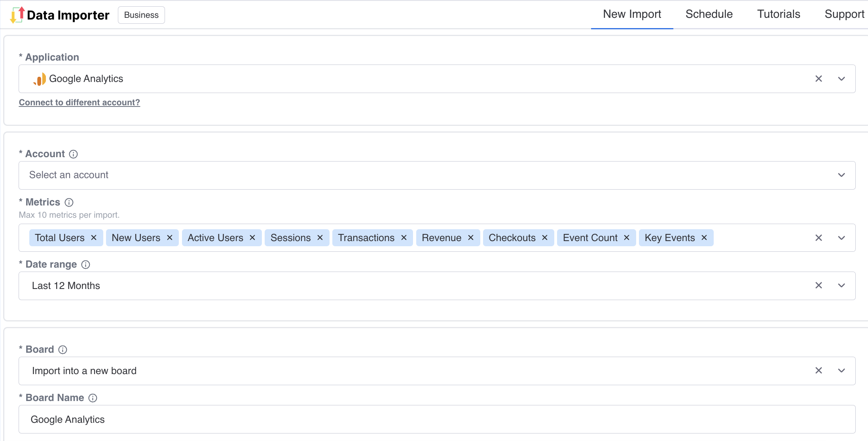
Task: Show the Board Name info icon
Action: (x=93, y=398)
